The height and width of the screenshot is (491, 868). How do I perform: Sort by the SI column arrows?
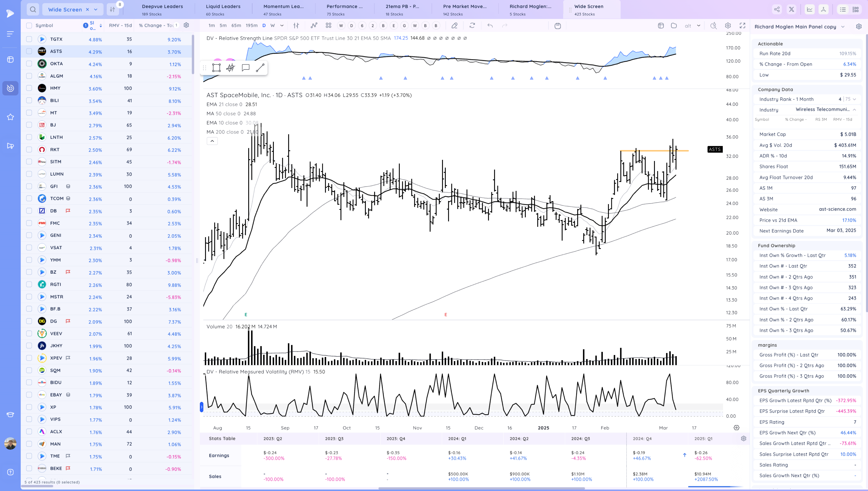(100, 25)
